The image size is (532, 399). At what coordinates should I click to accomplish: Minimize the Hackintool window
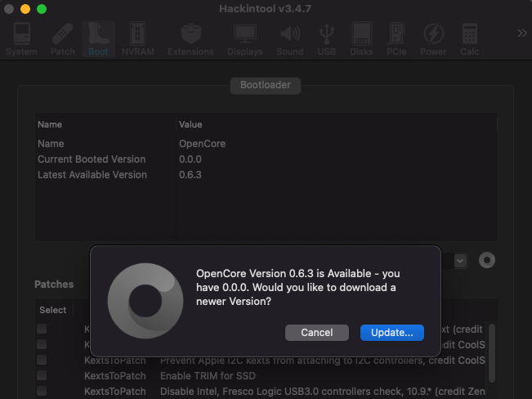[25, 9]
